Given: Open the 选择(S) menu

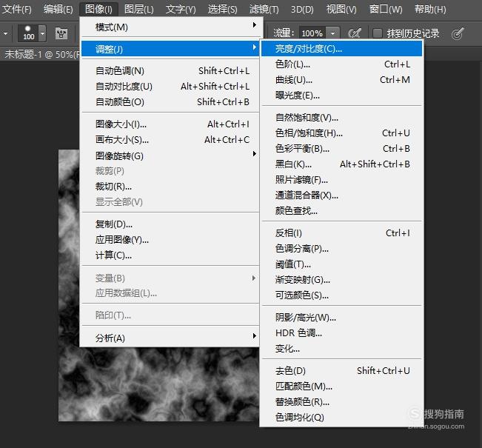Looking at the screenshot, I should point(223,9).
